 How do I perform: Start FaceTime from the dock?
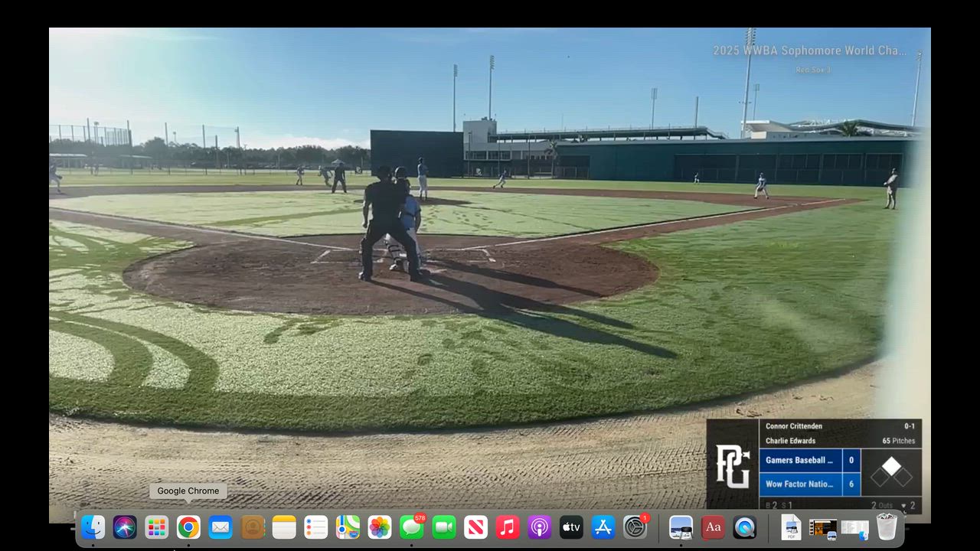pyautogui.click(x=444, y=527)
